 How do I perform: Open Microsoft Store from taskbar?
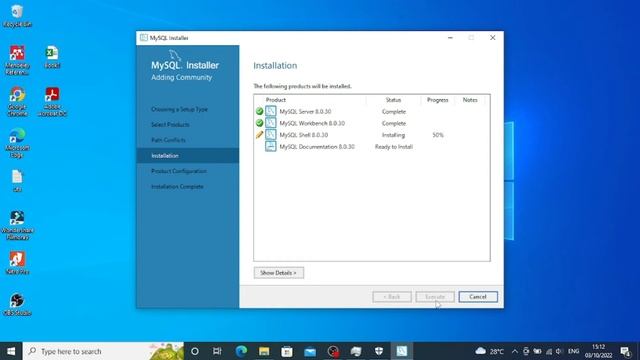pos(287,351)
